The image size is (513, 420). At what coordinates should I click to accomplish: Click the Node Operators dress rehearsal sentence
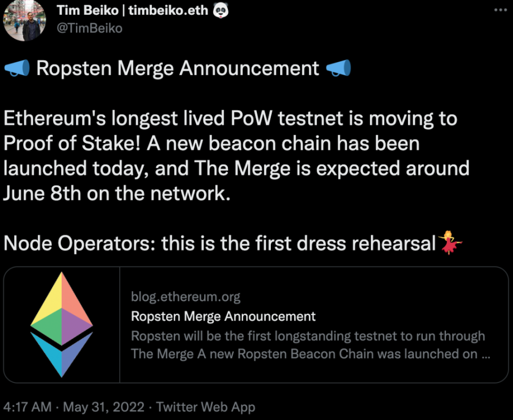pos(220,244)
